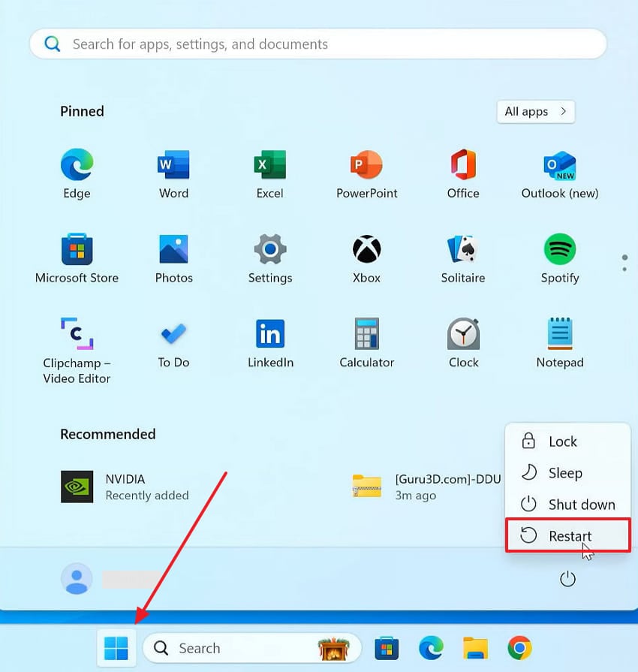The width and height of the screenshot is (638, 672).
Task: Open Microsoft Store from the taskbar
Action: pyautogui.click(x=387, y=648)
